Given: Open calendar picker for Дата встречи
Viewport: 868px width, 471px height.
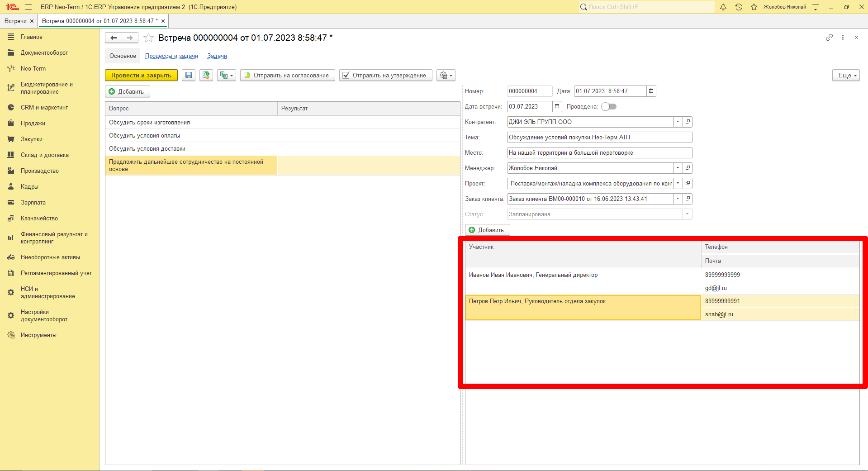Looking at the screenshot, I should [557, 106].
